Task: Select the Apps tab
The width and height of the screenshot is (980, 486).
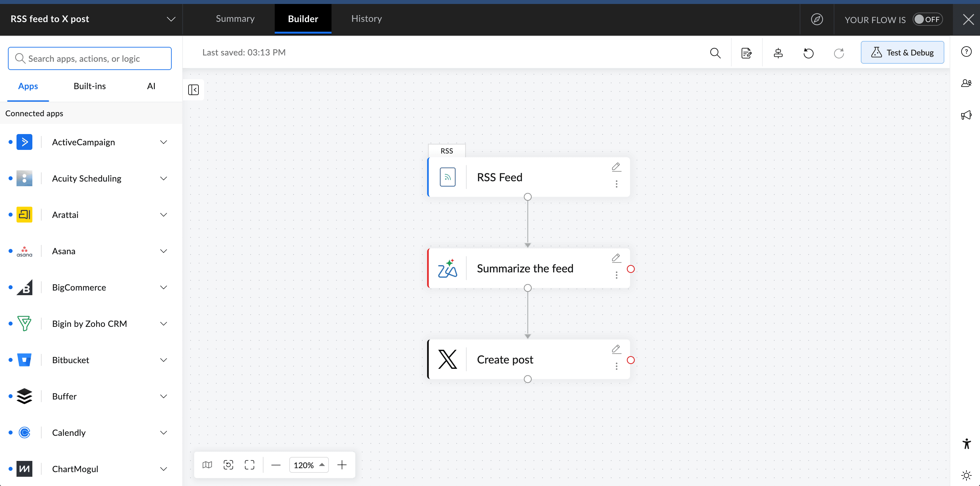Action: pyautogui.click(x=28, y=86)
